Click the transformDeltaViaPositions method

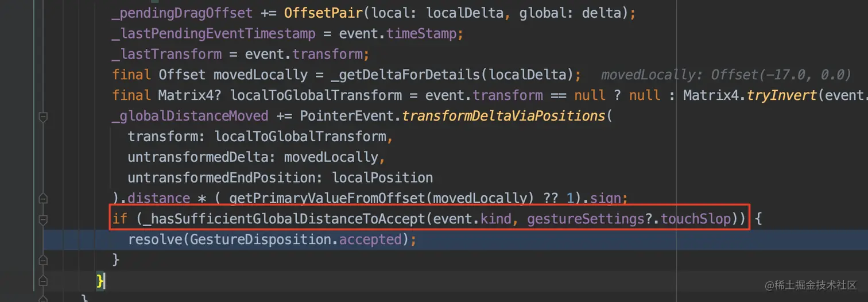[x=503, y=116]
